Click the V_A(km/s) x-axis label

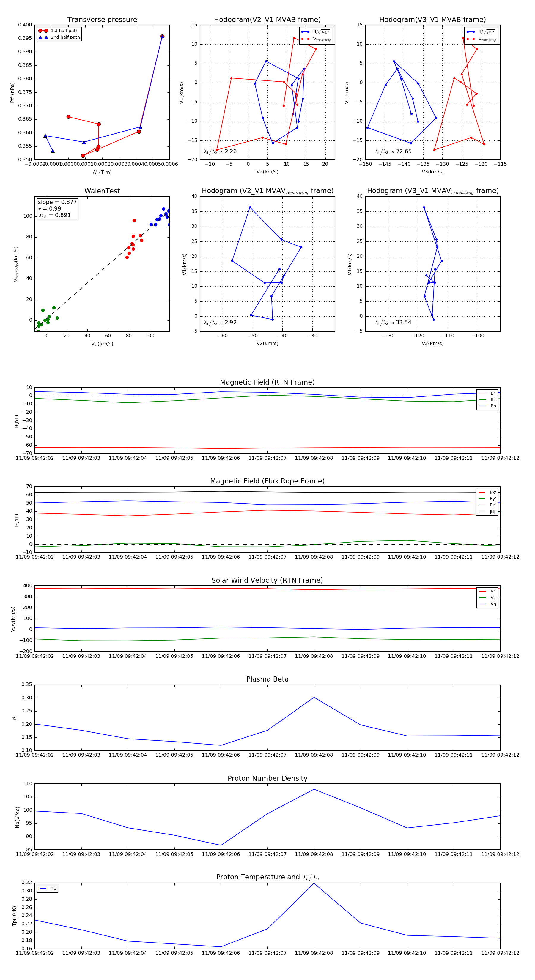[102, 344]
